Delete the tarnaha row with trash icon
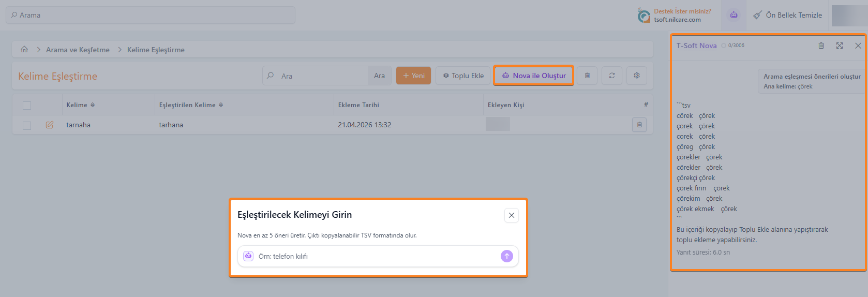 (x=639, y=125)
